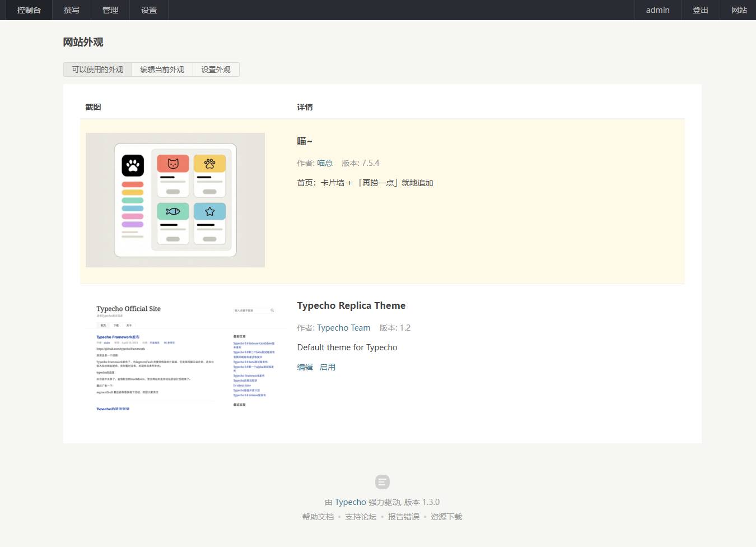The width and height of the screenshot is (756, 547).
Task: Open 资源下载 footer link
Action: coord(446,517)
